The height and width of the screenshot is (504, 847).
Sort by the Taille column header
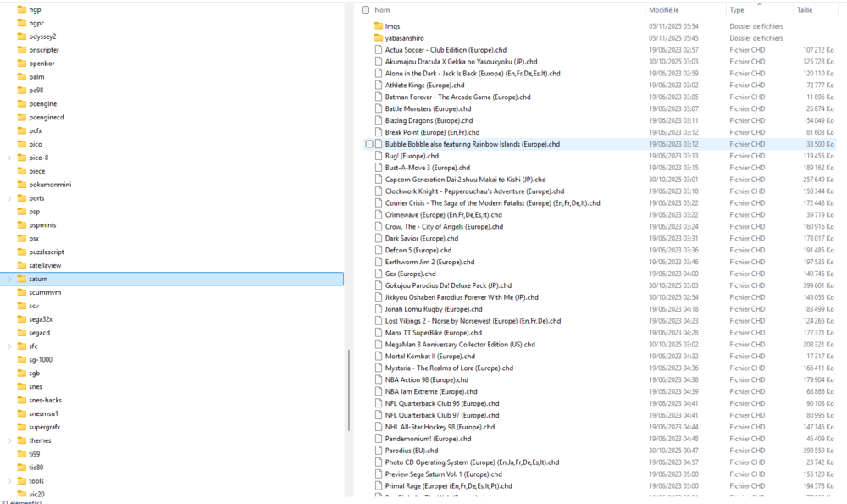click(x=805, y=9)
